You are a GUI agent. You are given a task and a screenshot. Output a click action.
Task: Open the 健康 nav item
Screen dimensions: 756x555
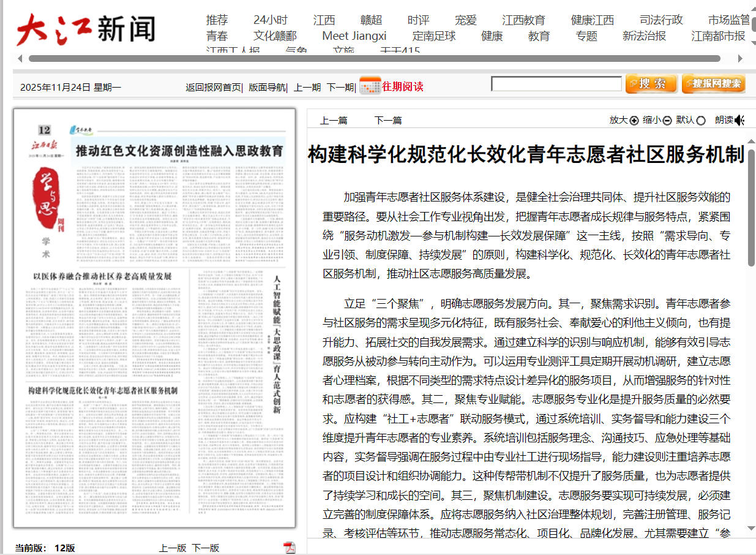pyautogui.click(x=492, y=36)
